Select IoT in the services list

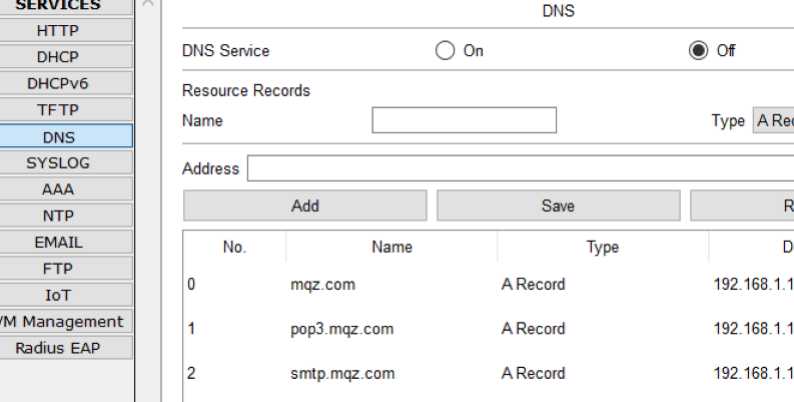pos(58,295)
